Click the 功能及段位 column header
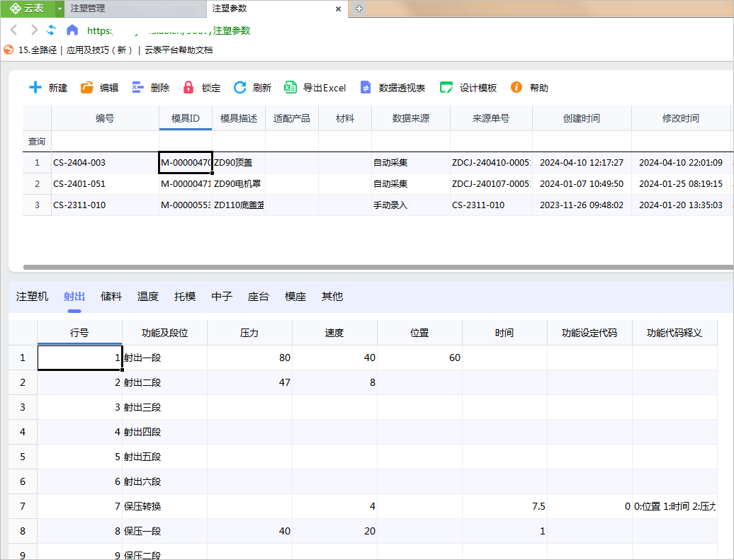 tap(165, 333)
